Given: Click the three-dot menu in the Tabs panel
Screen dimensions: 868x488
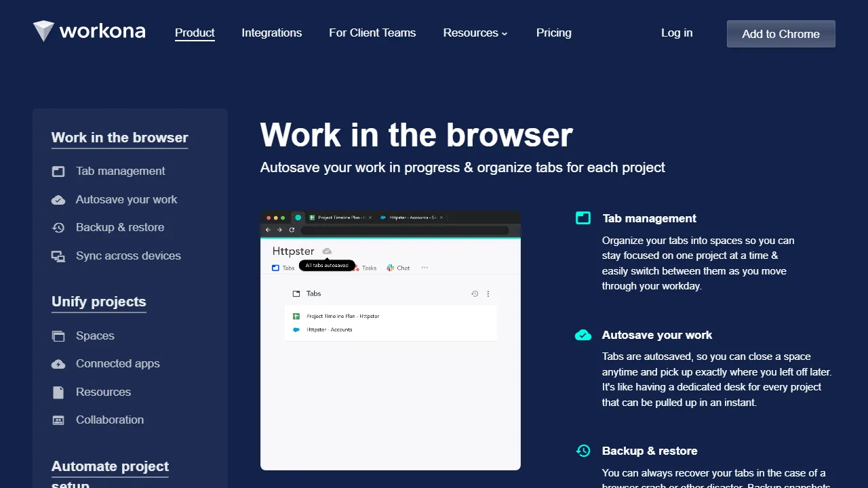Looking at the screenshot, I should (x=488, y=293).
